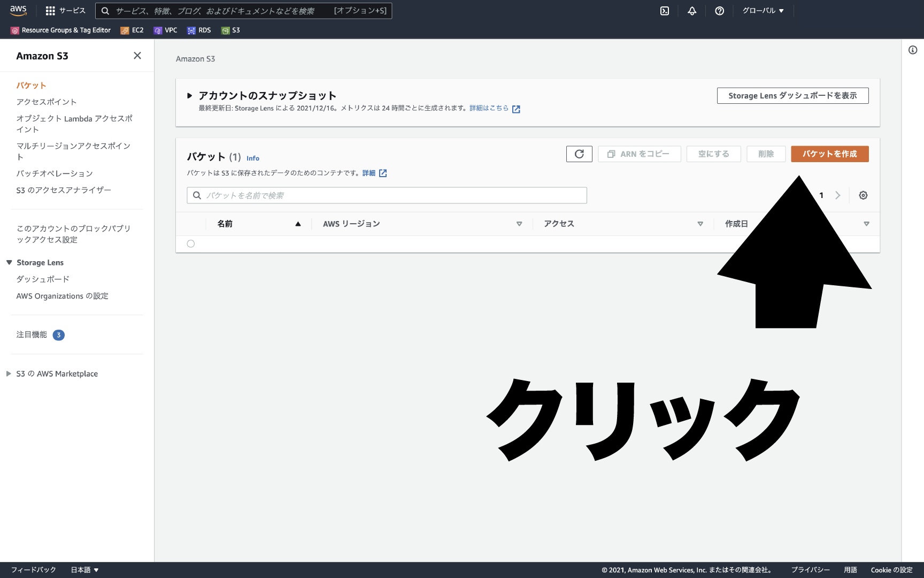Image resolution: width=924 pixels, height=578 pixels.
Task: Sort by 名前 column arrow
Action: tap(298, 224)
